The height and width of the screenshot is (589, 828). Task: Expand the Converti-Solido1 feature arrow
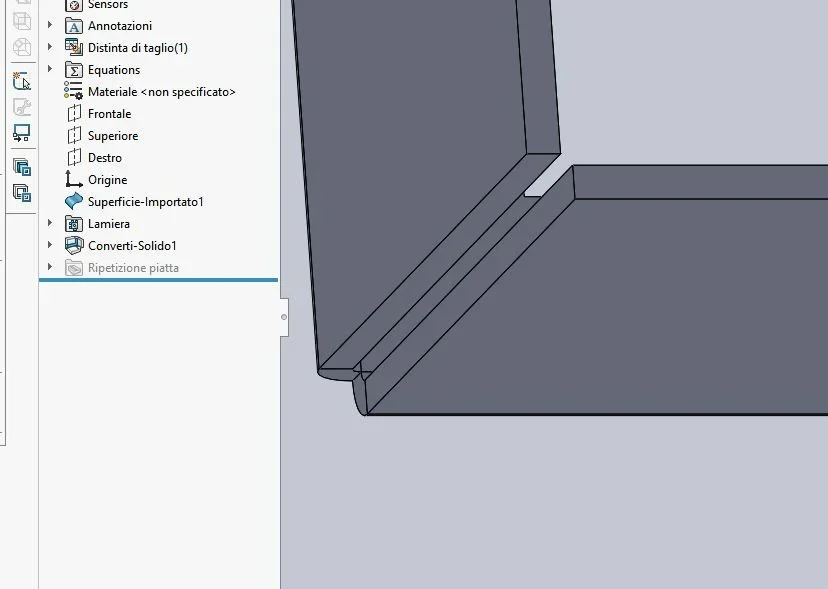(50, 245)
